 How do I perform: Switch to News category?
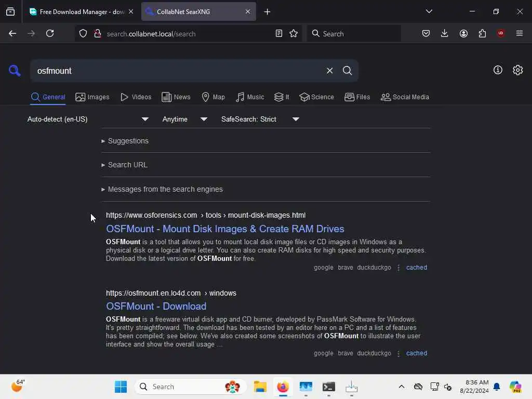pyautogui.click(x=176, y=97)
